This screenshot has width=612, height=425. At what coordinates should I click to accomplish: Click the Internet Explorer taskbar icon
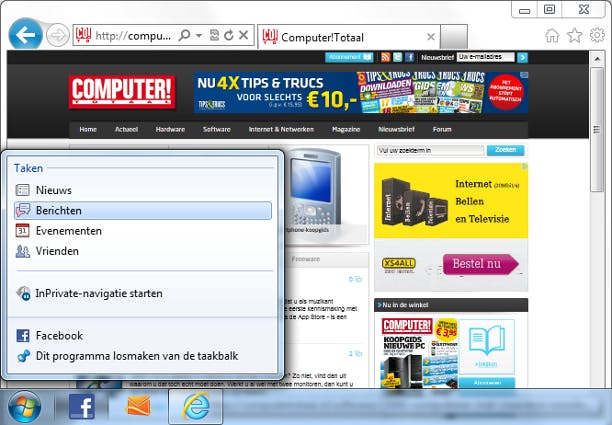click(x=196, y=406)
